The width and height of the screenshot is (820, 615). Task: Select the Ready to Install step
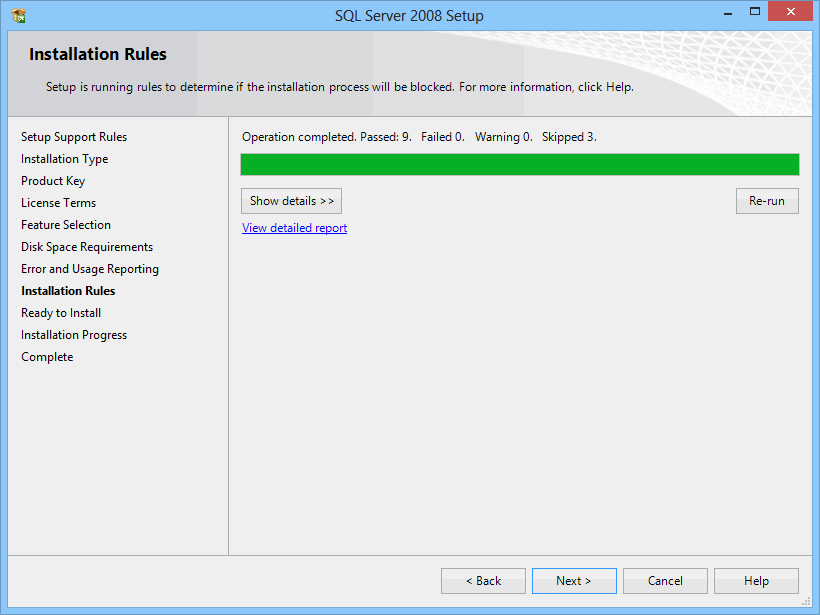(61, 313)
